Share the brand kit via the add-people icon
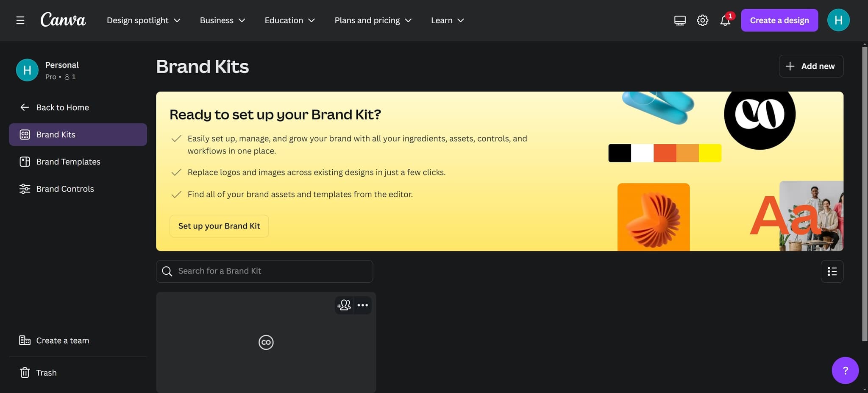868x393 pixels. click(343, 305)
